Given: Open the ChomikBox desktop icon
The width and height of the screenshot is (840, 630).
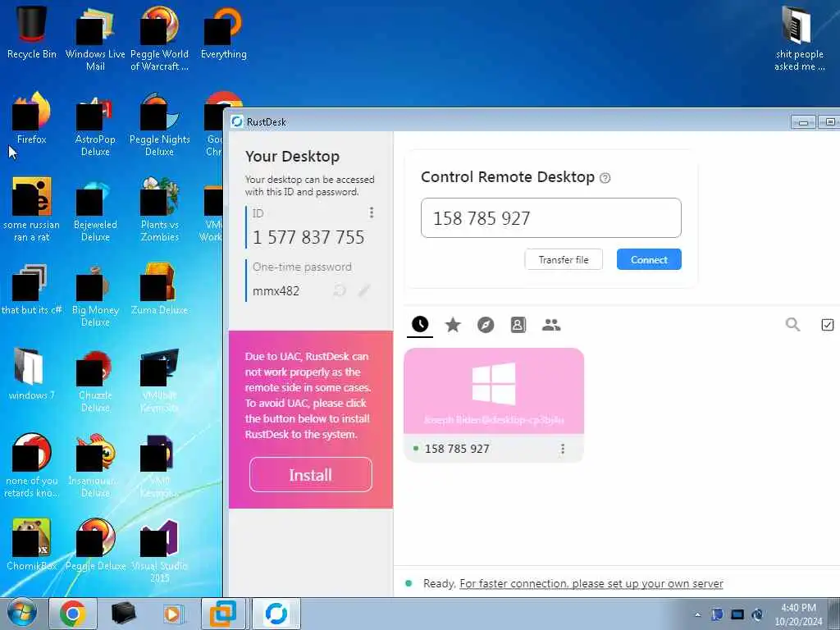Looking at the screenshot, I should (x=32, y=545).
